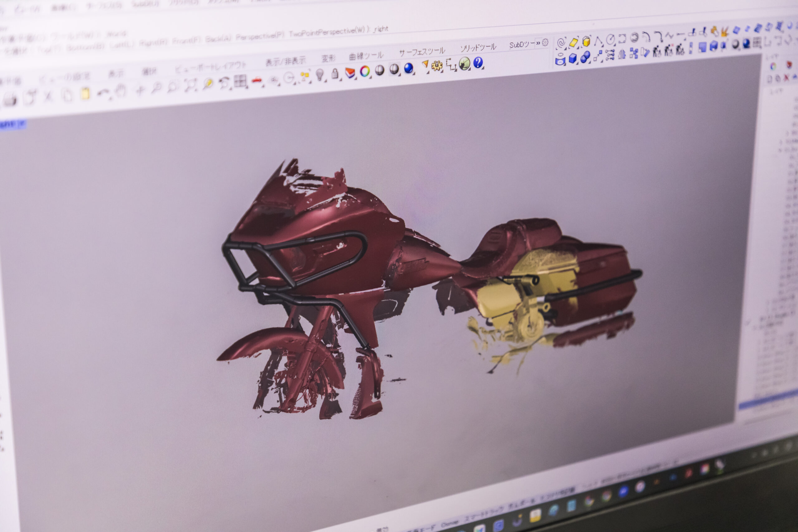This screenshot has width=798, height=532.
Task: Open the 曲線ツール toolbar tab
Action: [366, 56]
